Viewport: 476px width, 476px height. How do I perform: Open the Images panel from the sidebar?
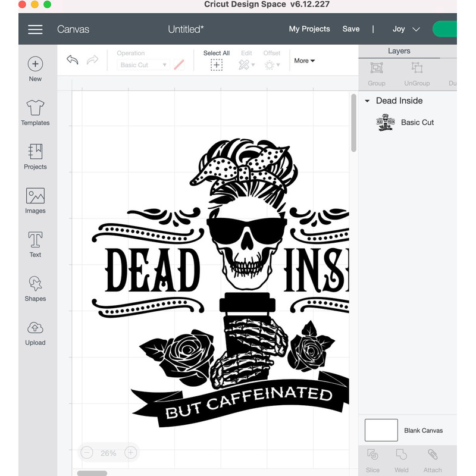tap(35, 198)
